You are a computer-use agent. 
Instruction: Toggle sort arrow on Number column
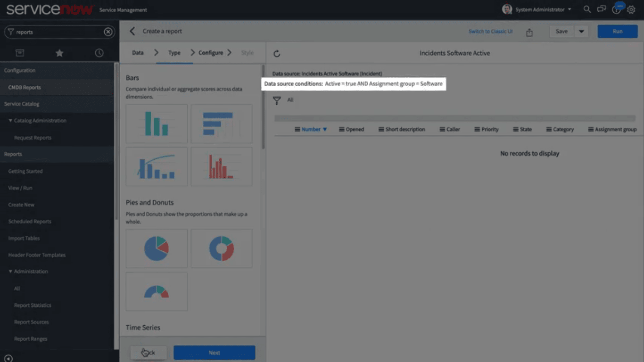tap(324, 129)
